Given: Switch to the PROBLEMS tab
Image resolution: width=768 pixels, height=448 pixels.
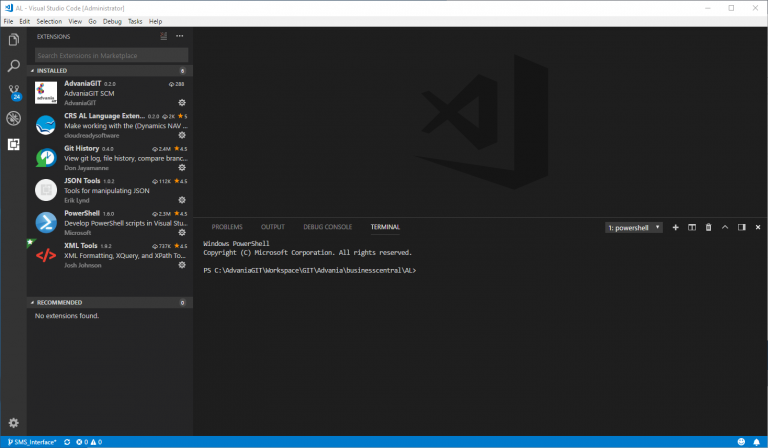Looking at the screenshot, I should 227,227.
